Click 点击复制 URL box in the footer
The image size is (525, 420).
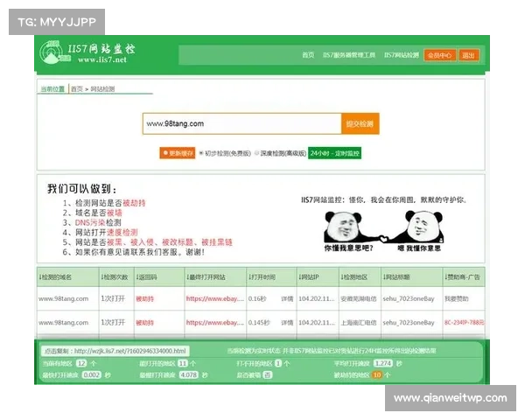coord(115,351)
